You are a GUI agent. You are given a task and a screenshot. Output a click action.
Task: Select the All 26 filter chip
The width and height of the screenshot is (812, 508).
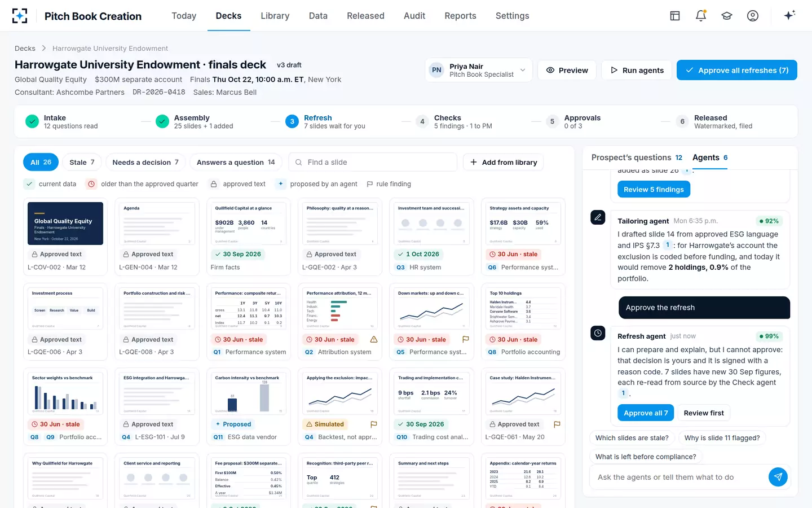41,162
